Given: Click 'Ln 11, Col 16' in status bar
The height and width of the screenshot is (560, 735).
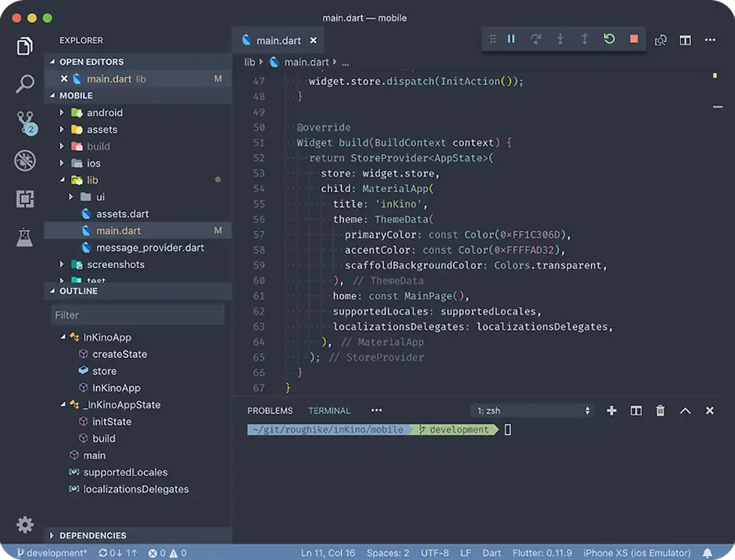Looking at the screenshot, I should coord(328,553).
